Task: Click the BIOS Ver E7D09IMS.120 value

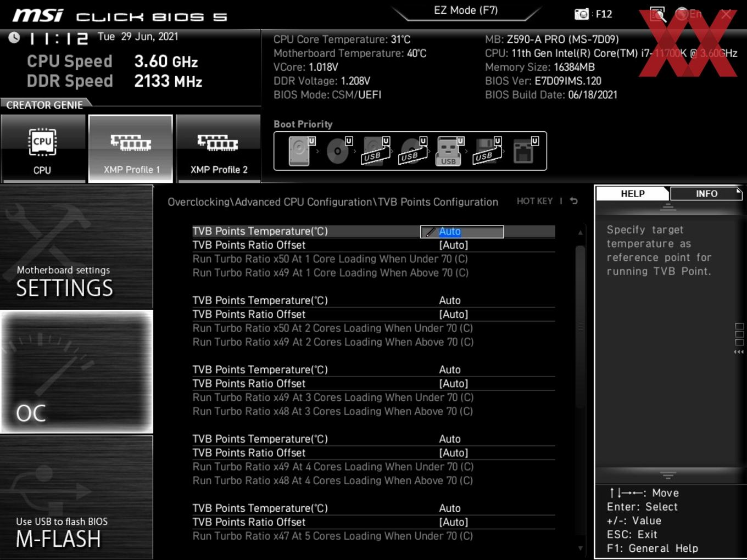Action: coord(568,81)
